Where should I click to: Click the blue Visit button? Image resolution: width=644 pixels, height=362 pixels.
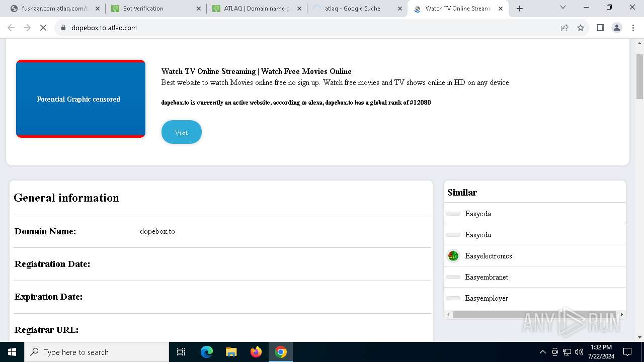click(x=181, y=132)
